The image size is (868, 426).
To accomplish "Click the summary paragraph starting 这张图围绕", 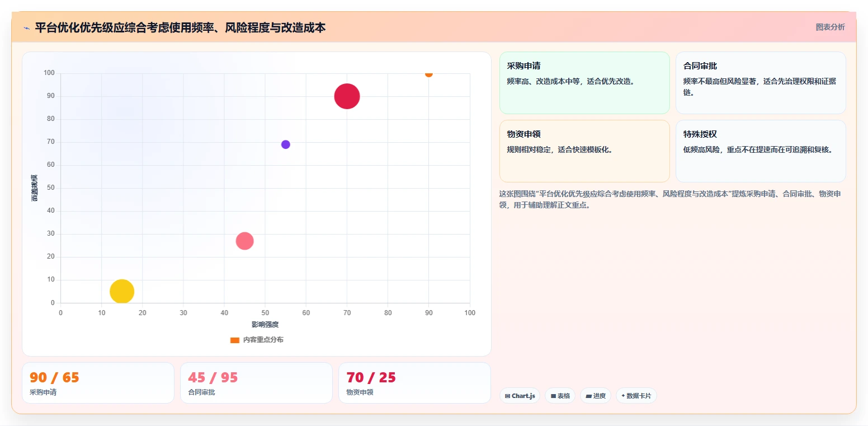I will click(670, 199).
